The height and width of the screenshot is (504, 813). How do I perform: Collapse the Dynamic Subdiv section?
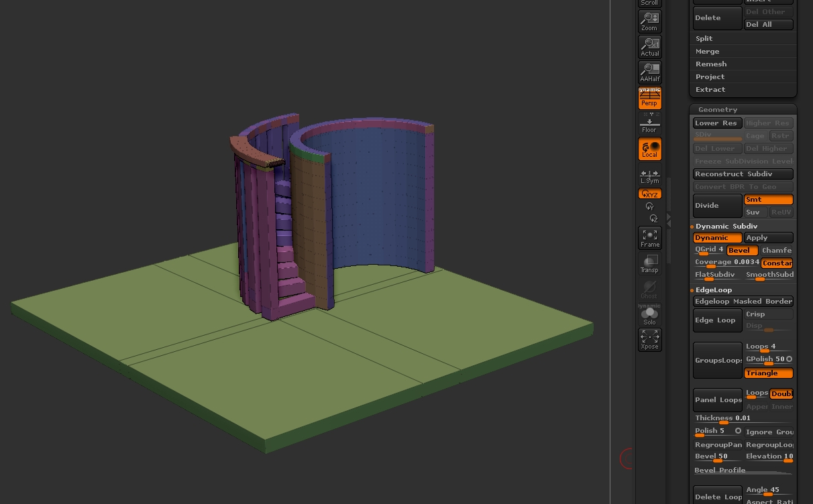(x=726, y=227)
